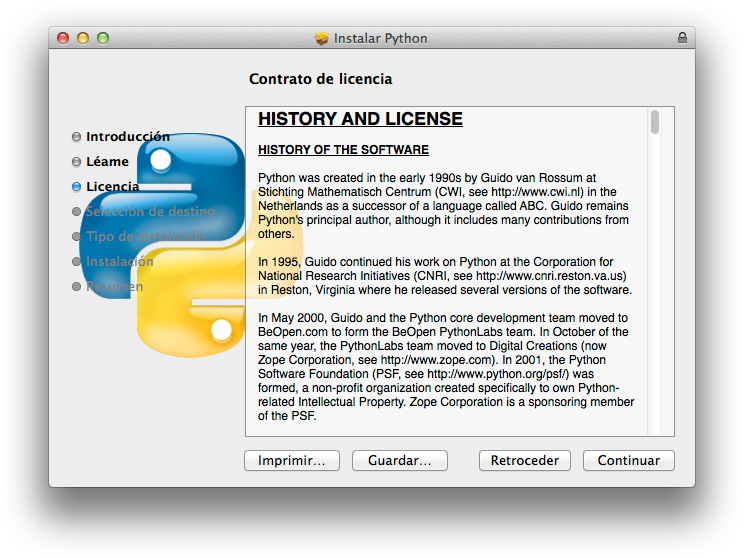Click the Resumen step label
This screenshot has height=558, width=744.
click(114, 287)
